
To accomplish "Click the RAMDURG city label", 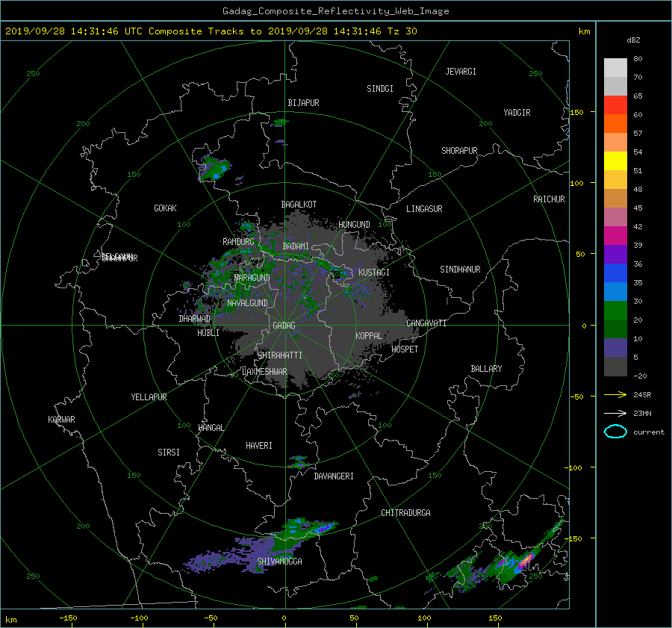I will 238,242.
